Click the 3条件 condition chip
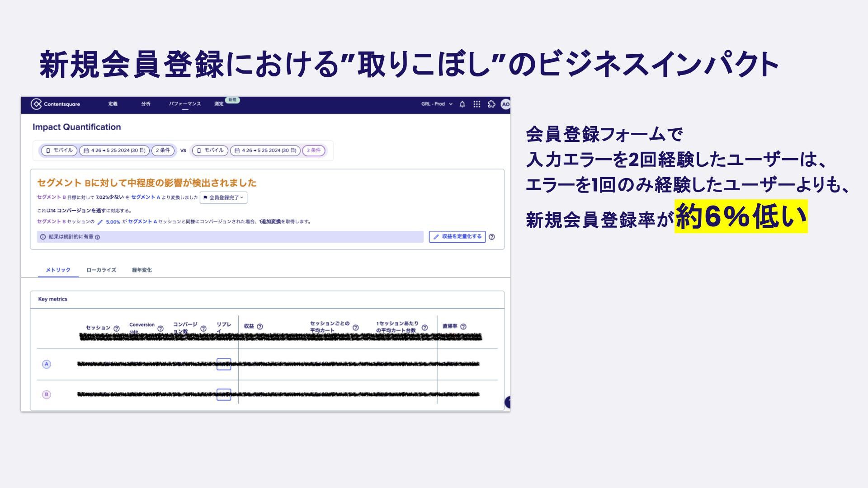 pyautogui.click(x=313, y=151)
